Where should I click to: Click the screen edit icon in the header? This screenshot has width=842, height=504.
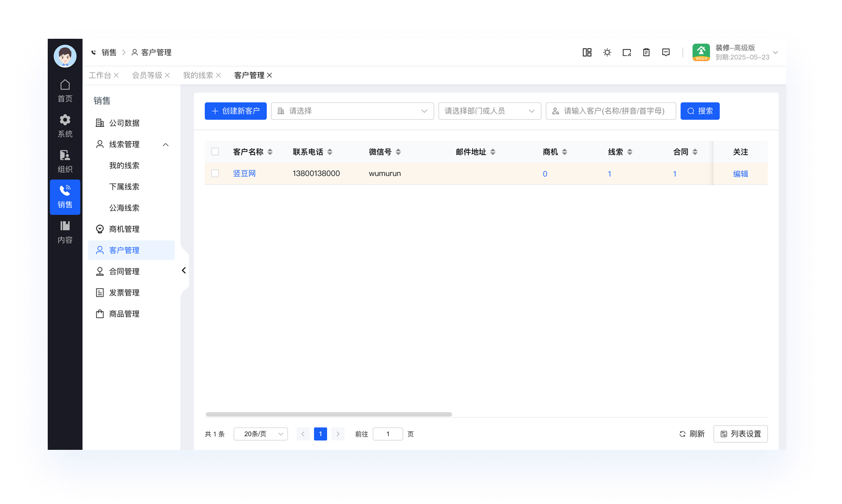pyautogui.click(x=627, y=52)
